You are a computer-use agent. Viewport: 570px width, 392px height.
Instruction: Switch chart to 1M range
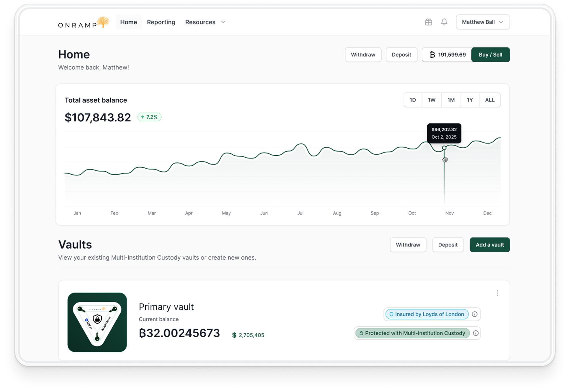(451, 100)
